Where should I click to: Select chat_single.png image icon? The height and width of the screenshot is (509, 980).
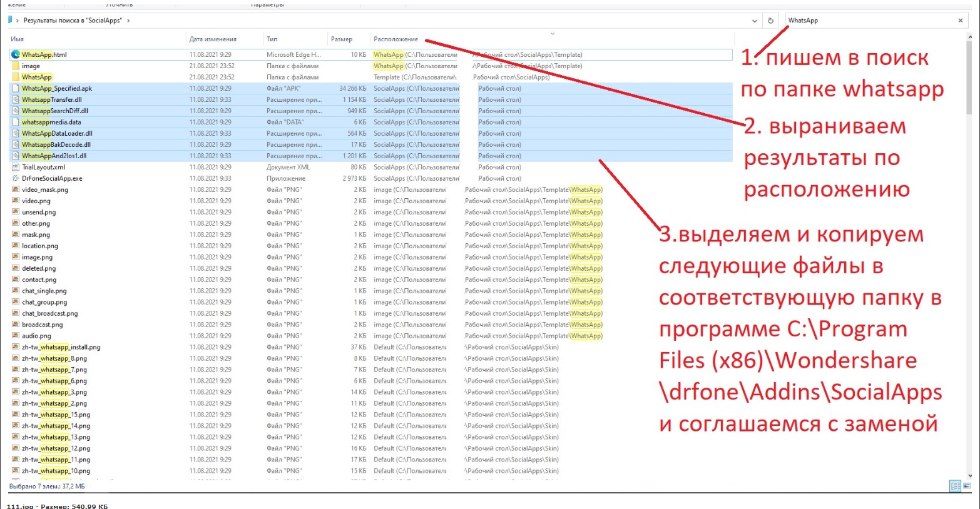(16, 291)
